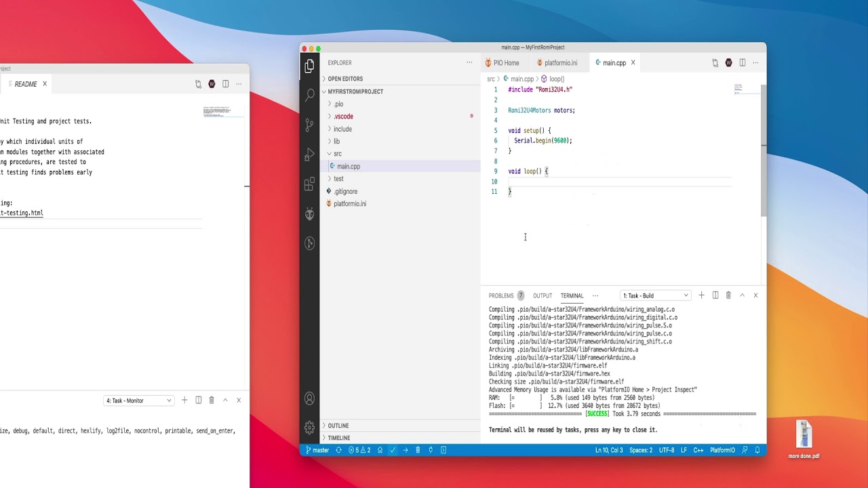Image resolution: width=868 pixels, height=488 pixels.
Task: Click the PlatformIO Clean trash icon in status bar
Action: point(418,450)
